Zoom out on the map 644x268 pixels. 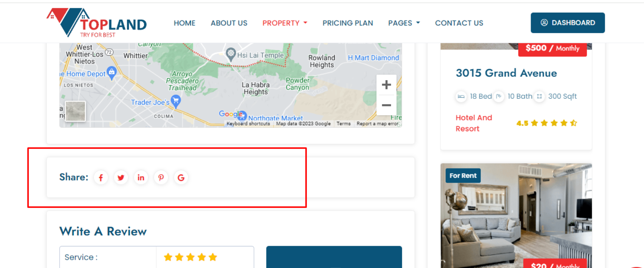tap(386, 105)
